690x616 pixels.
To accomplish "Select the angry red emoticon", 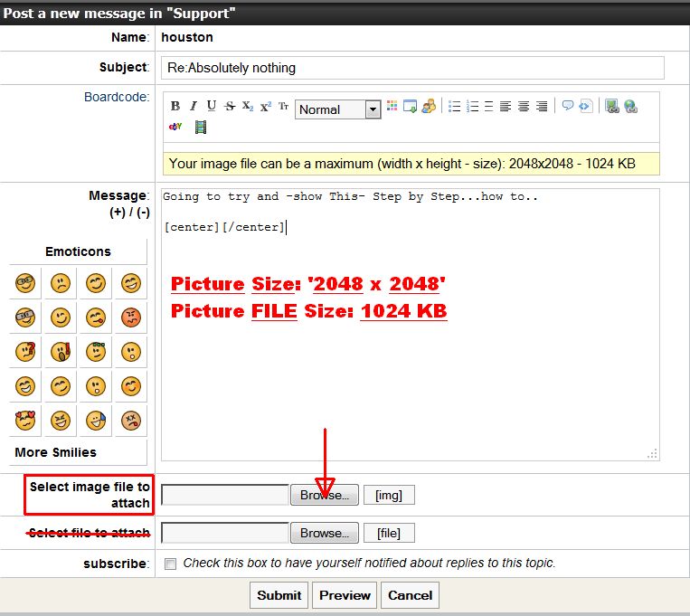I will (131, 317).
